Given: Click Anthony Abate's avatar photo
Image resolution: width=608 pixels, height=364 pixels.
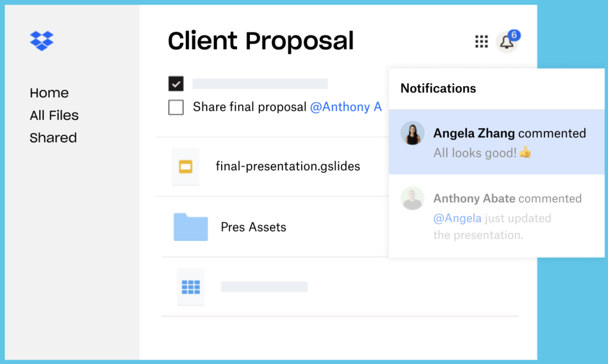Looking at the screenshot, I should pyautogui.click(x=412, y=198).
